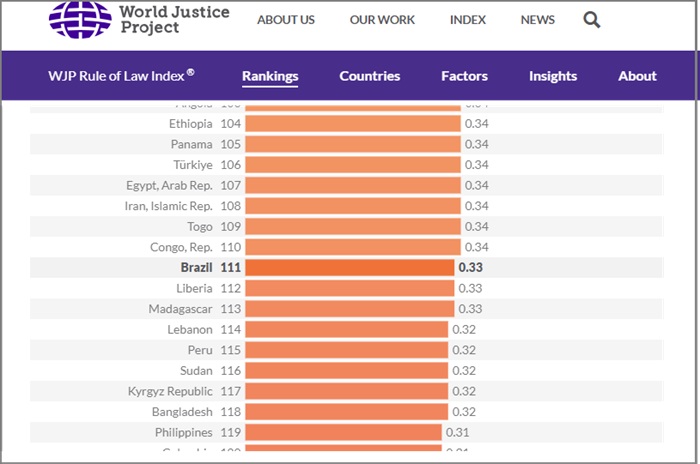700x464 pixels.
Task: Click the Philippines country label
Action: [x=183, y=432]
